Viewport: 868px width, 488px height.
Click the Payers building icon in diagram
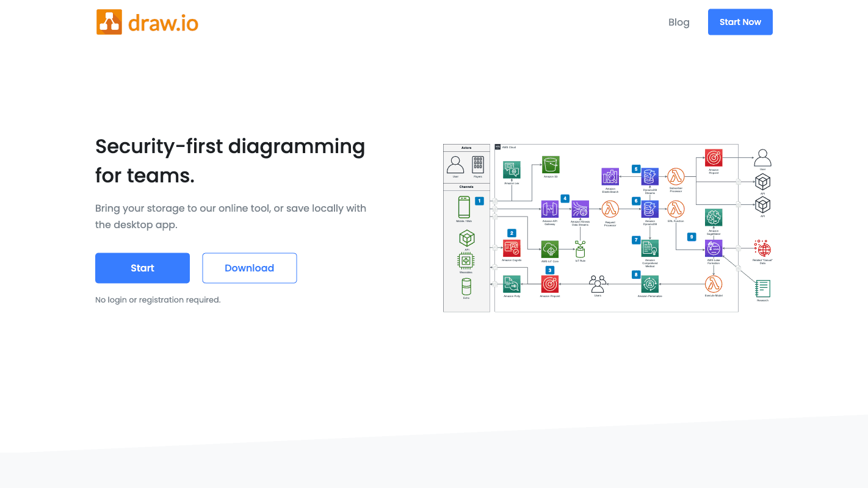tap(478, 165)
